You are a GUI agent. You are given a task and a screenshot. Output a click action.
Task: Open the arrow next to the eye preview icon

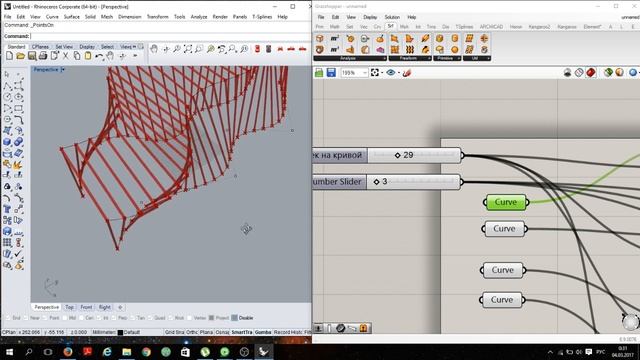pos(399,73)
